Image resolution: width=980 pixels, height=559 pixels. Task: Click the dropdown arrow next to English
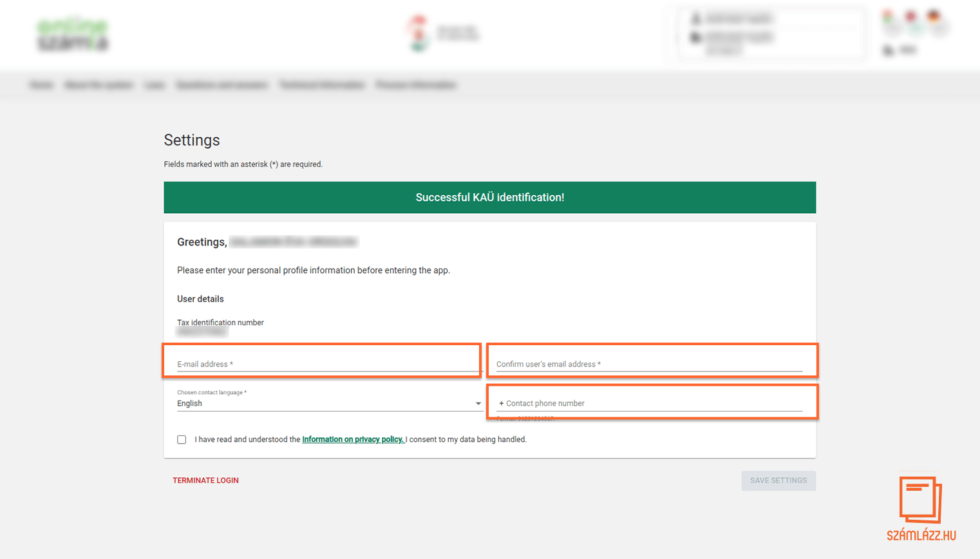(478, 404)
